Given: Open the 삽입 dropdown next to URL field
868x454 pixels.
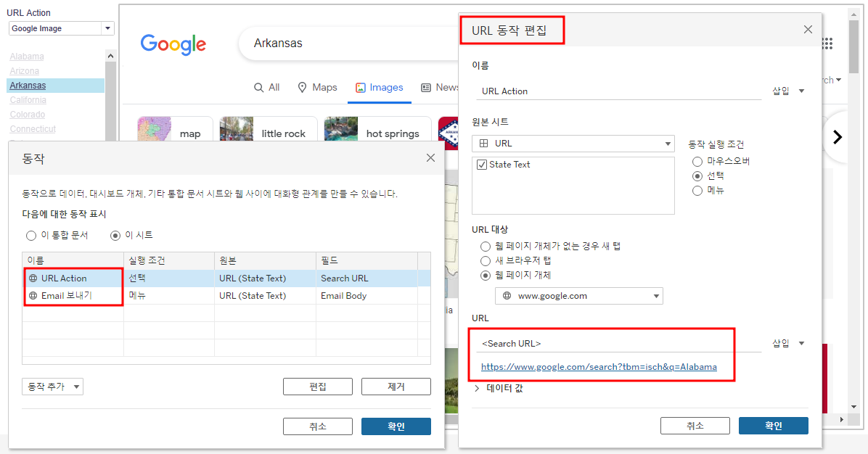Looking at the screenshot, I should coord(788,344).
